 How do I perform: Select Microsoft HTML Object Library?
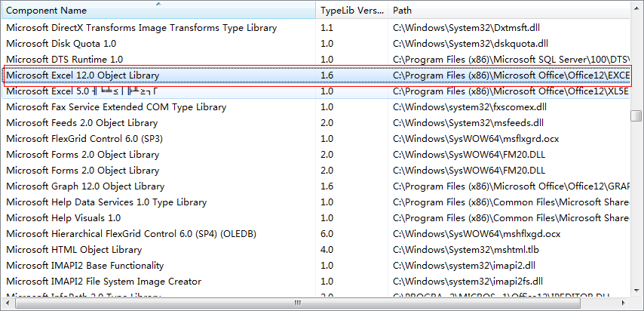tap(74, 250)
